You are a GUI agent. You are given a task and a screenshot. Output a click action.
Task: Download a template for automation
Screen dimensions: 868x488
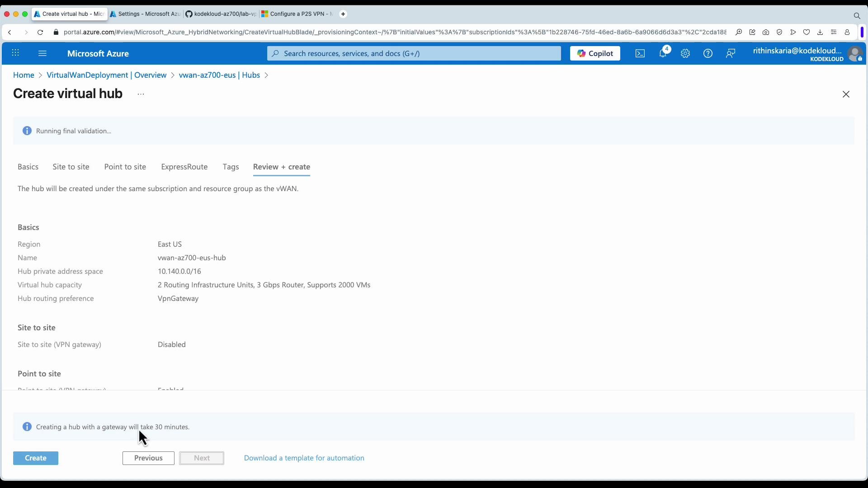304,458
